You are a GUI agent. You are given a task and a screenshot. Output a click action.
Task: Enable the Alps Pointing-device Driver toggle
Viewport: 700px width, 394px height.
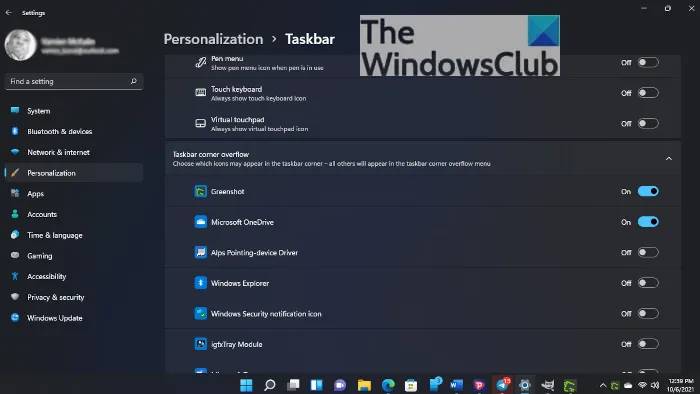pos(648,253)
